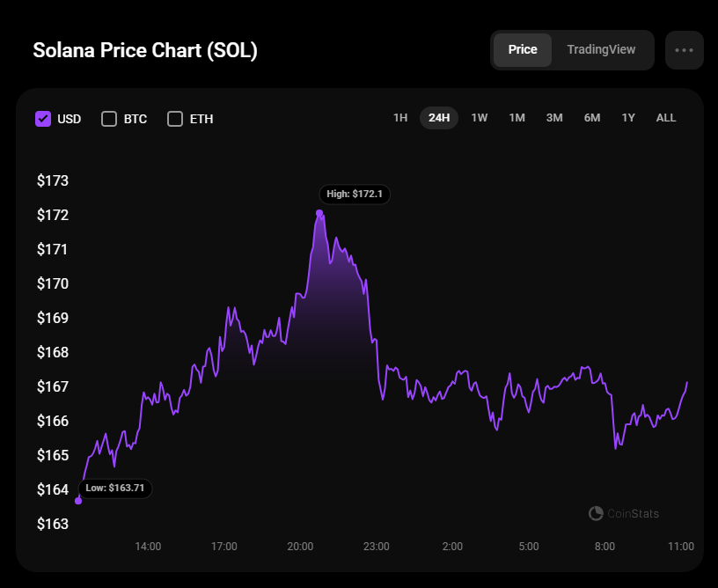The image size is (718, 588).
Task: Enable the ETH currency checkbox
Action: (175, 119)
